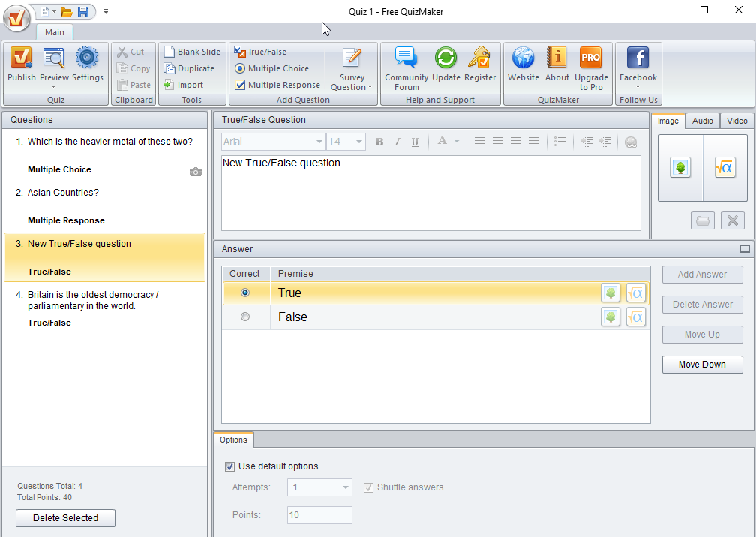Image resolution: width=756 pixels, height=537 pixels.
Task: Open the Facebook follow icon
Action: [637, 58]
